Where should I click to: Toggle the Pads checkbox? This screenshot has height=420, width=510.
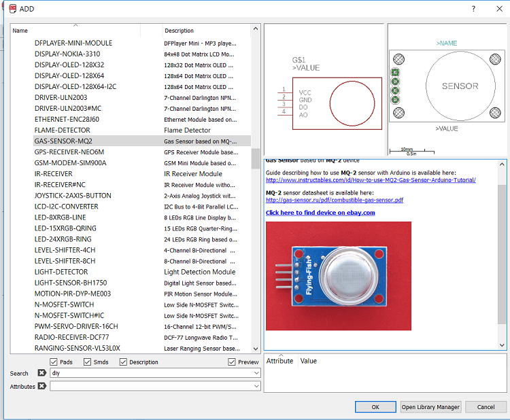coord(54,362)
